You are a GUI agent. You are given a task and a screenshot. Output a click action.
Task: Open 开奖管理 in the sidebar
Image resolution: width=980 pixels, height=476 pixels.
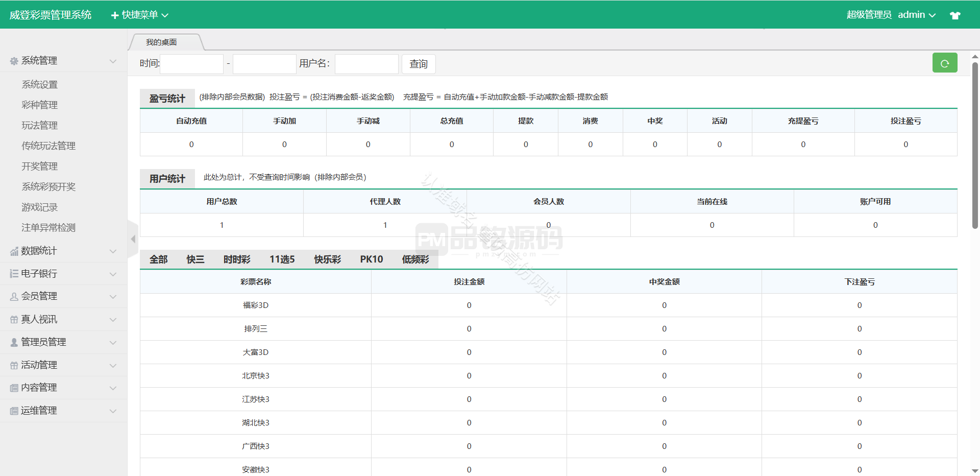tap(40, 166)
